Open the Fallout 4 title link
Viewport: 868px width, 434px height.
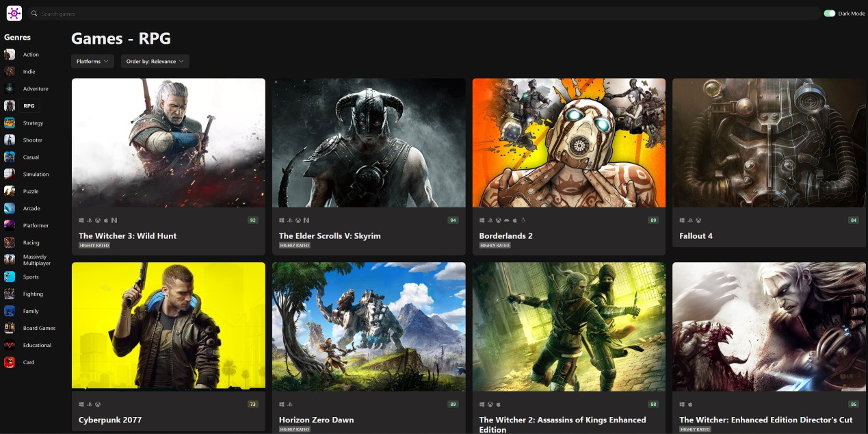[x=696, y=235]
